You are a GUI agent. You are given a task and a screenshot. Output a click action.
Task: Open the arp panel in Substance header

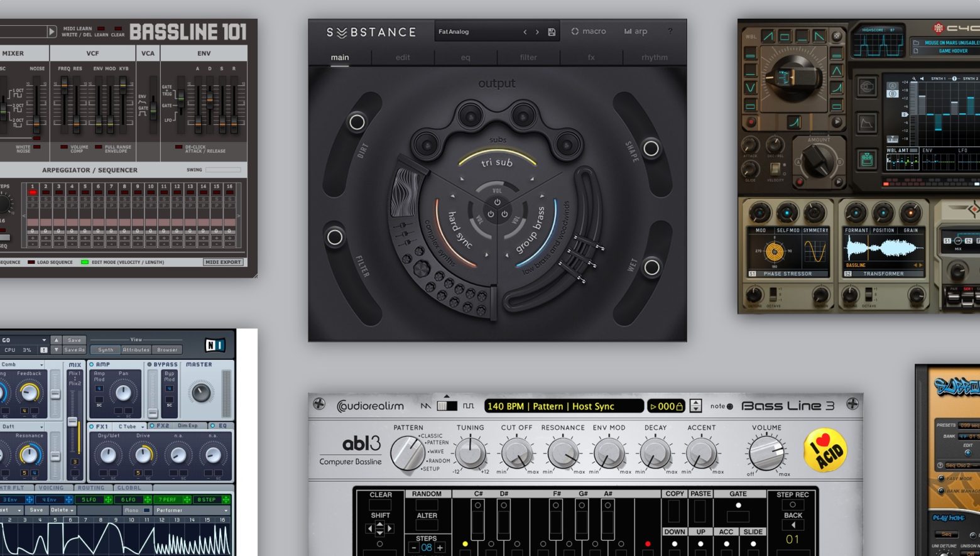click(636, 31)
